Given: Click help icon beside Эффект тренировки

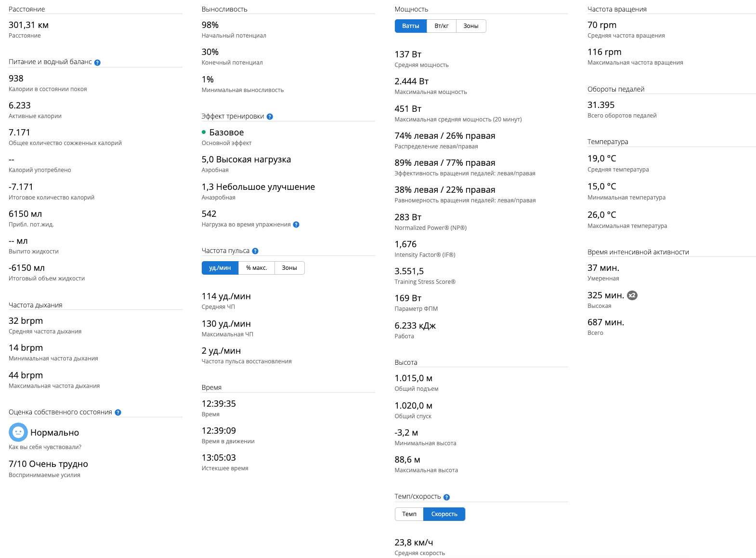Looking at the screenshot, I should [x=270, y=117].
